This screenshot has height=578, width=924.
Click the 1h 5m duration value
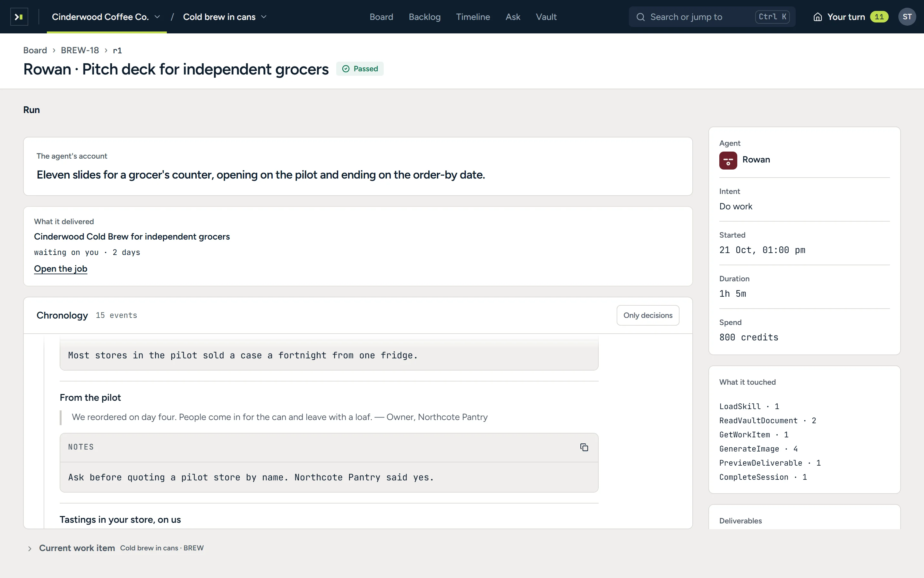[x=732, y=293]
